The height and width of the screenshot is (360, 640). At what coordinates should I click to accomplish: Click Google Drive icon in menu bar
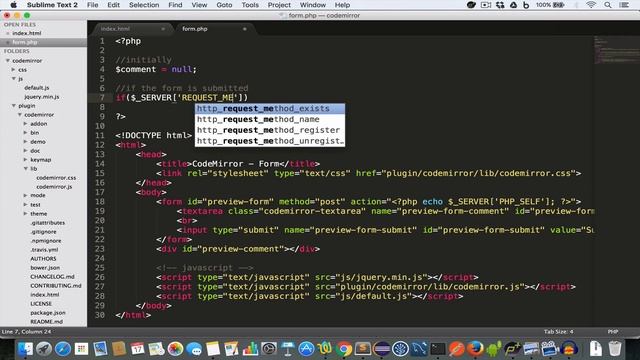coord(513,5)
